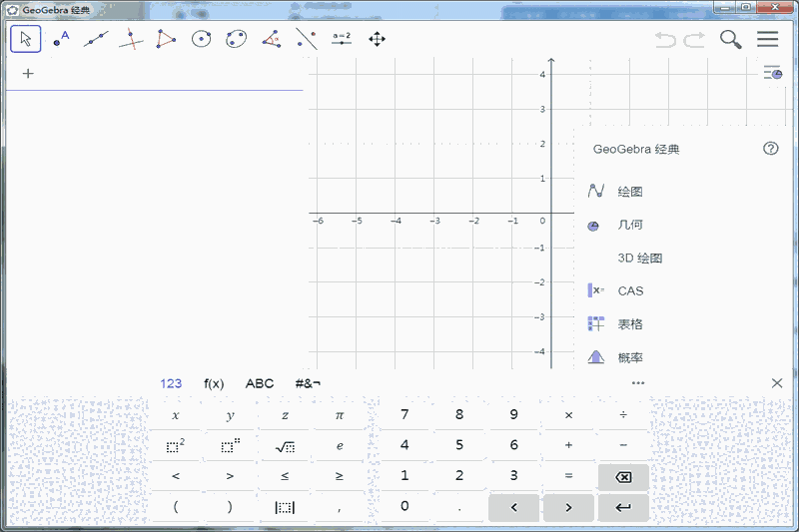Select the Perpendicular Line tool
The image size is (799, 532).
(131, 39)
